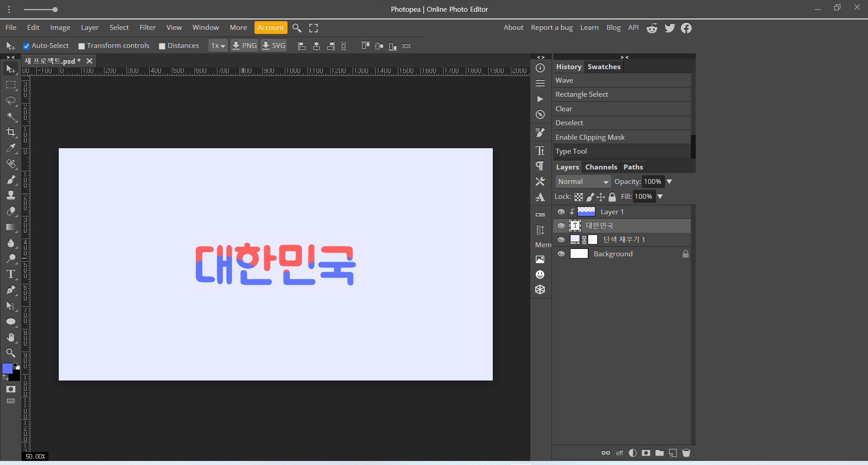
Task: Export as PNG button
Action: pyautogui.click(x=244, y=46)
